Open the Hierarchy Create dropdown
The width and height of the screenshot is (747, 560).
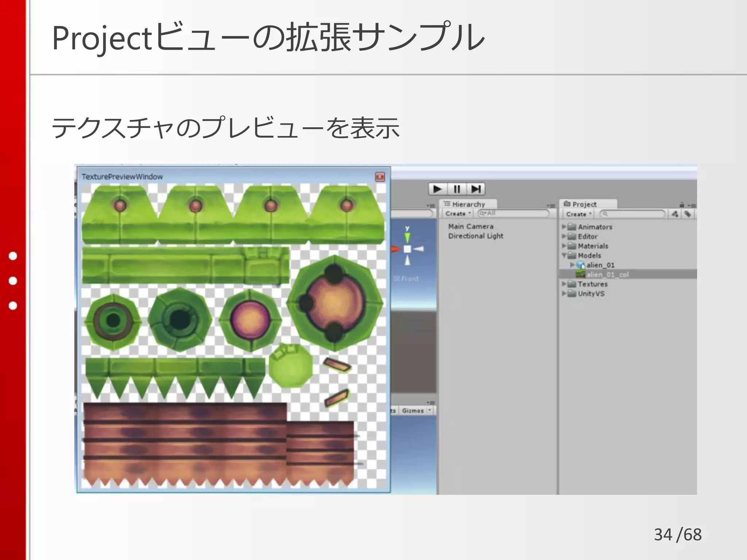(458, 214)
